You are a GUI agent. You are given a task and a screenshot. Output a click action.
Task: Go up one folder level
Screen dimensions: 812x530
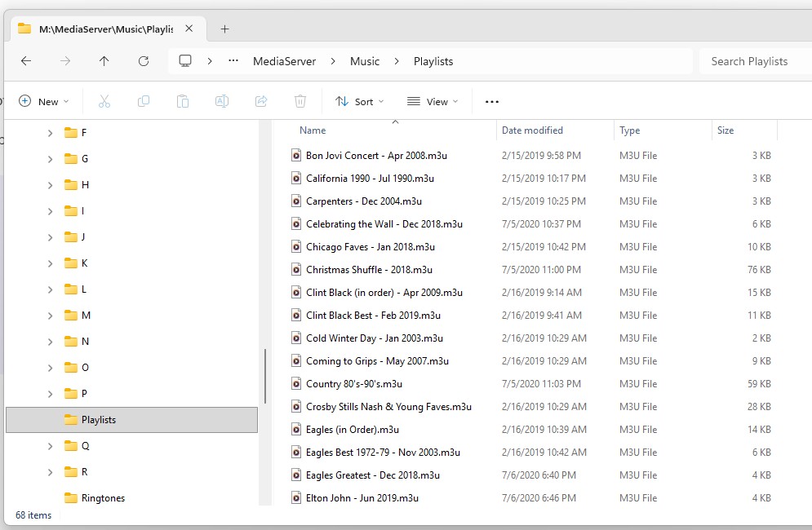(x=104, y=61)
